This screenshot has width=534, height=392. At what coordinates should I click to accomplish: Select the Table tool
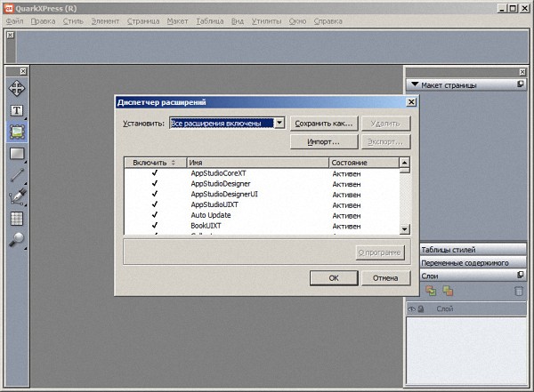click(x=17, y=218)
